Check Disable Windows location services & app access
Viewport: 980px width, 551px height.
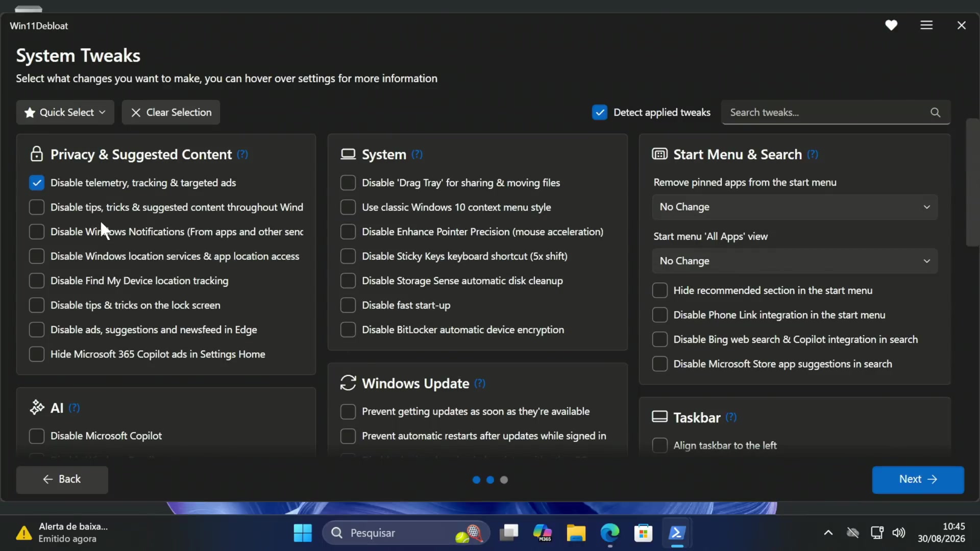(37, 256)
